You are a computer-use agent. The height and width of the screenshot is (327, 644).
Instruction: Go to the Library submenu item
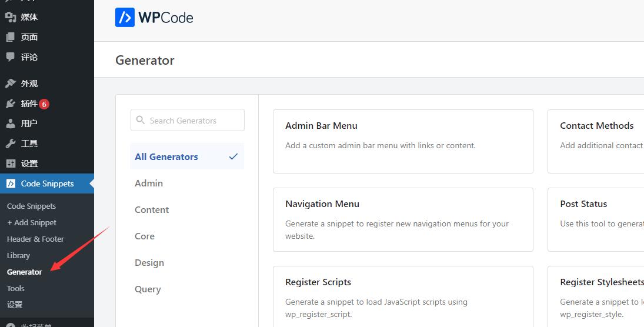click(x=18, y=255)
